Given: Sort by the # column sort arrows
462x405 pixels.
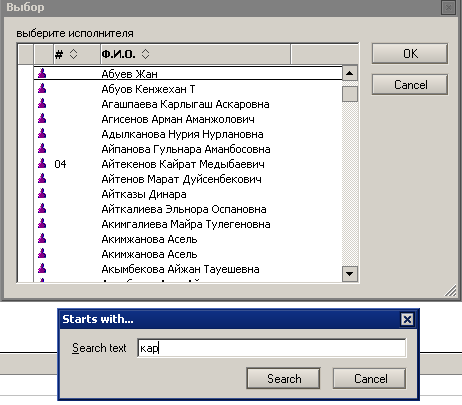Looking at the screenshot, I should click(73, 54).
